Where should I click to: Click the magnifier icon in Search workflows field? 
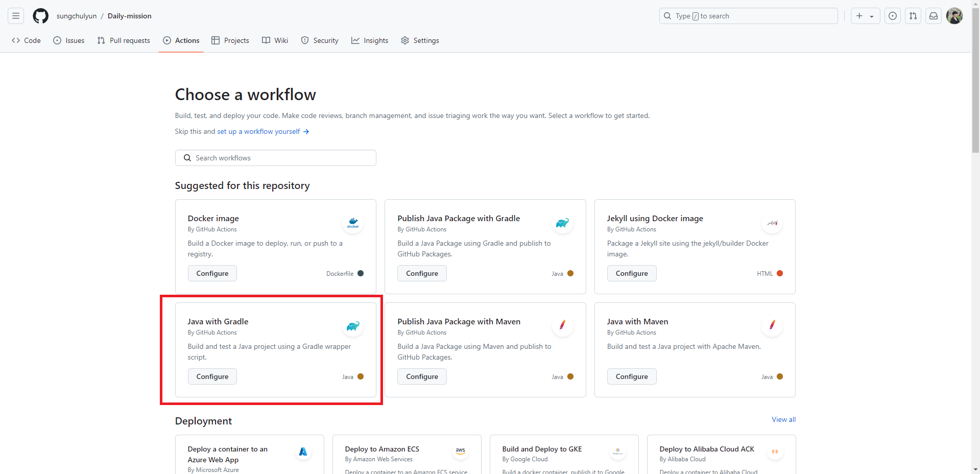click(187, 158)
